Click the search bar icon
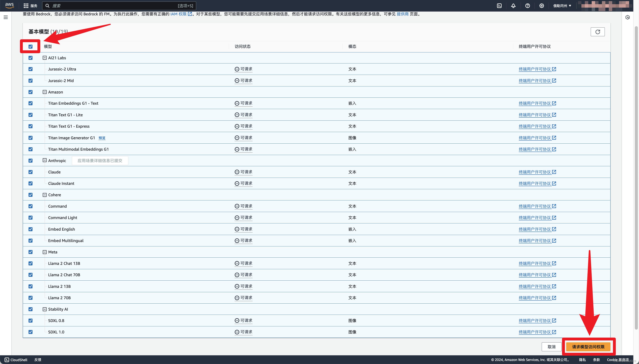Image resolution: width=639 pixels, height=364 pixels. [x=47, y=6]
